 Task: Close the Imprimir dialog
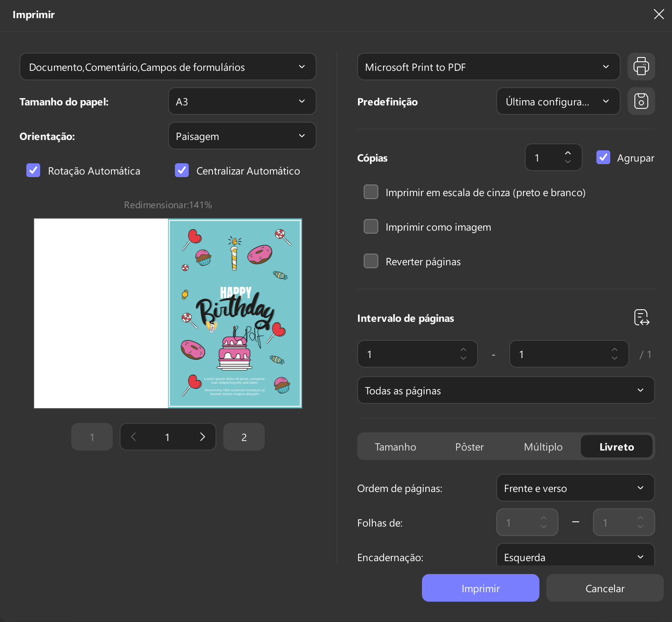tap(659, 14)
